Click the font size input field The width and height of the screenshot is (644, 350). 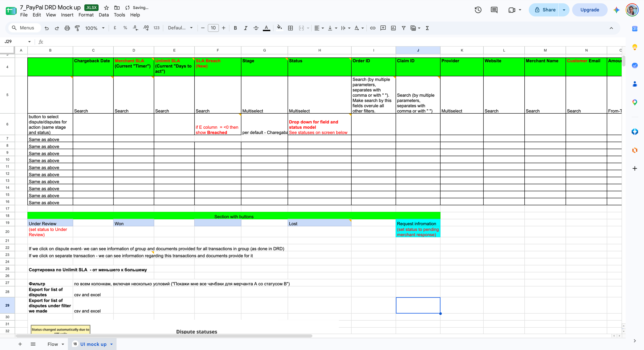tap(213, 28)
